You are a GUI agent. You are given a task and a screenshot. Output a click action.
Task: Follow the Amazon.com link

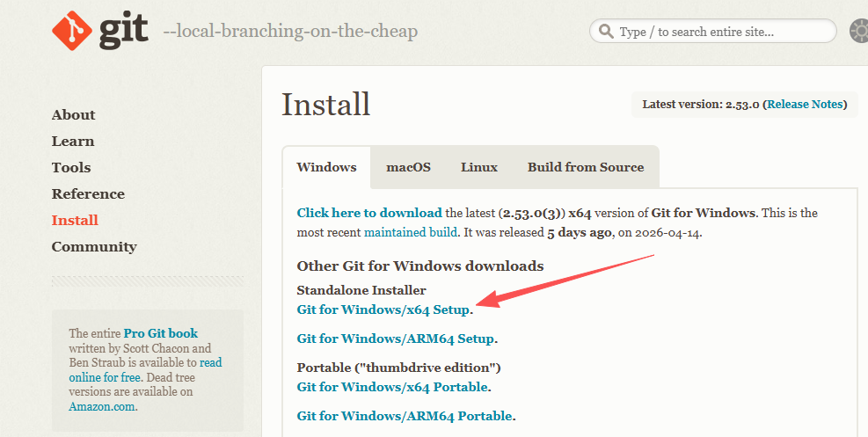tap(102, 407)
